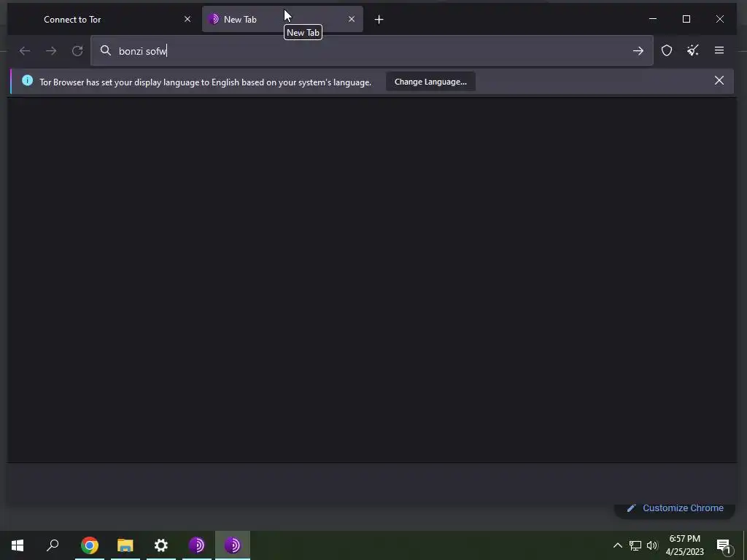
Task: Click the New Identity broom icon
Action: 693,50
